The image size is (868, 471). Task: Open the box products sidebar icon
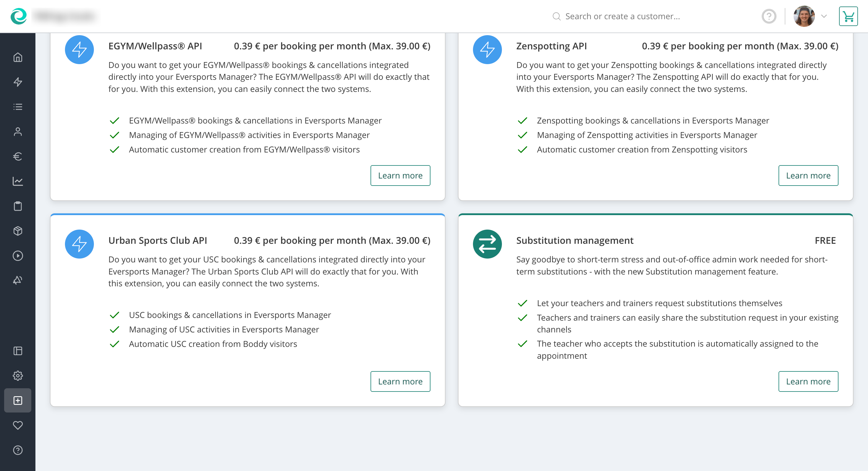[x=17, y=231]
